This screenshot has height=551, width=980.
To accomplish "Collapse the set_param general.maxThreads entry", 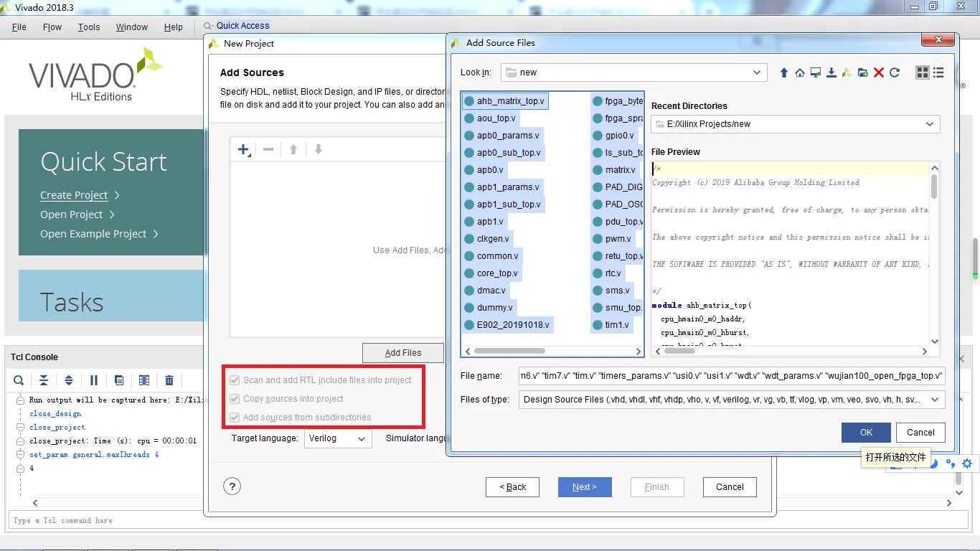I will (20, 455).
